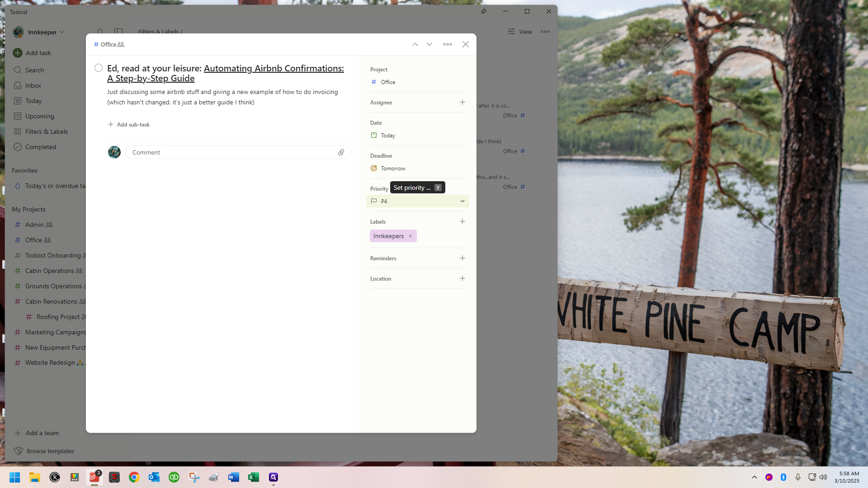Go to previous task arrow
The image size is (868, 488).
[x=415, y=44]
